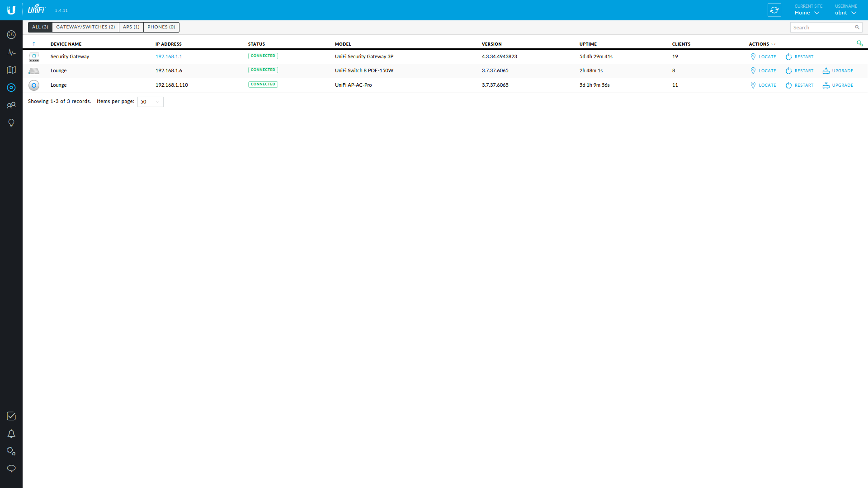Select the ALL (3) tab

pyautogui.click(x=40, y=27)
